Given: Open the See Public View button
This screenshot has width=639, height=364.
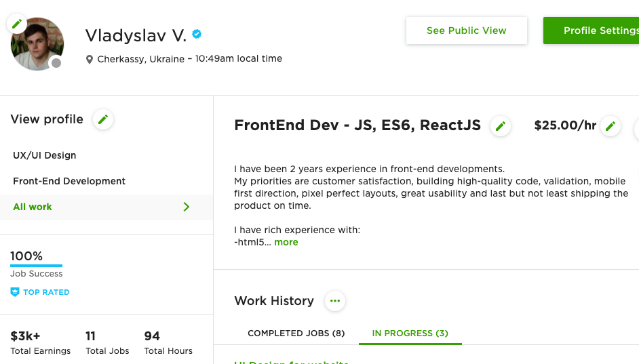Looking at the screenshot, I should 466,31.
